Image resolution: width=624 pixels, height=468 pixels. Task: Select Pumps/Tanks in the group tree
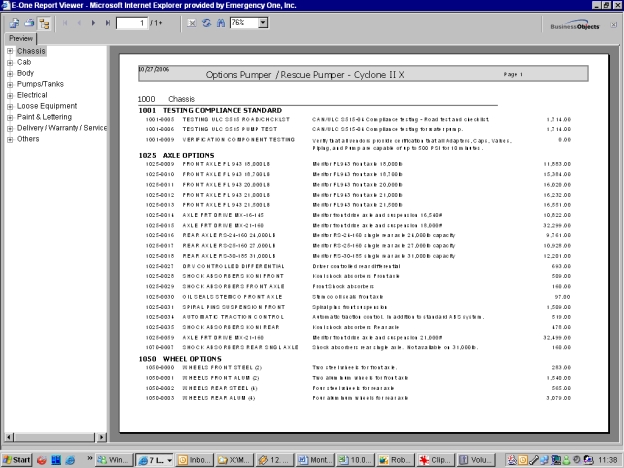(x=40, y=84)
